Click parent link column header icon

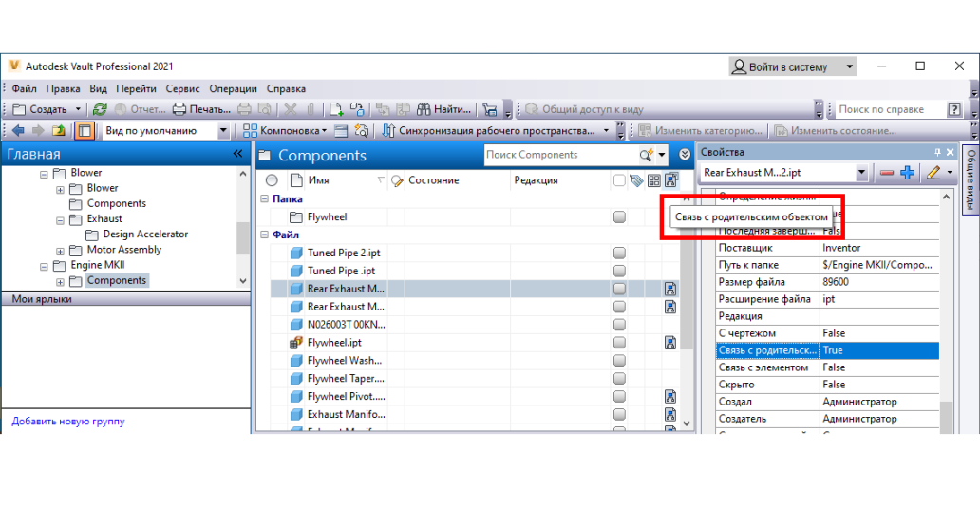[671, 180]
